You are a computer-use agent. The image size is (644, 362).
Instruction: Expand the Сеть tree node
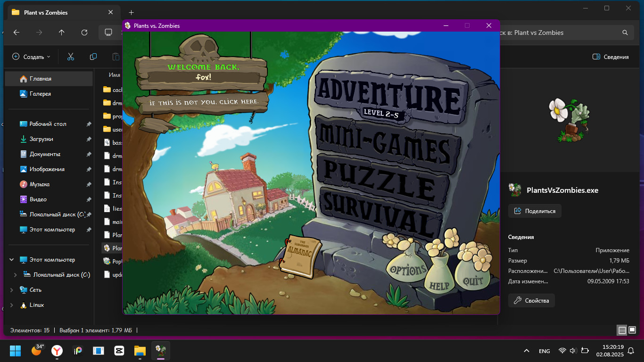(x=12, y=290)
